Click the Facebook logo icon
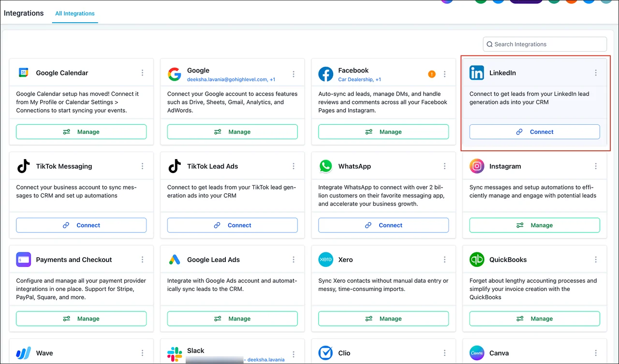This screenshot has height=364, width=619. click(326, 74)
